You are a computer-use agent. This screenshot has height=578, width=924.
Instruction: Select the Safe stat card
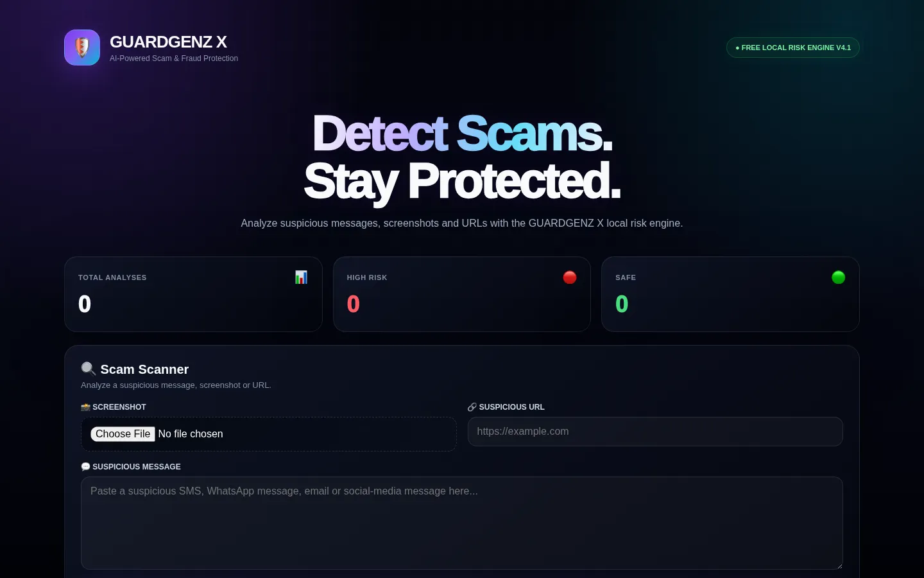[x=730, y=294]
